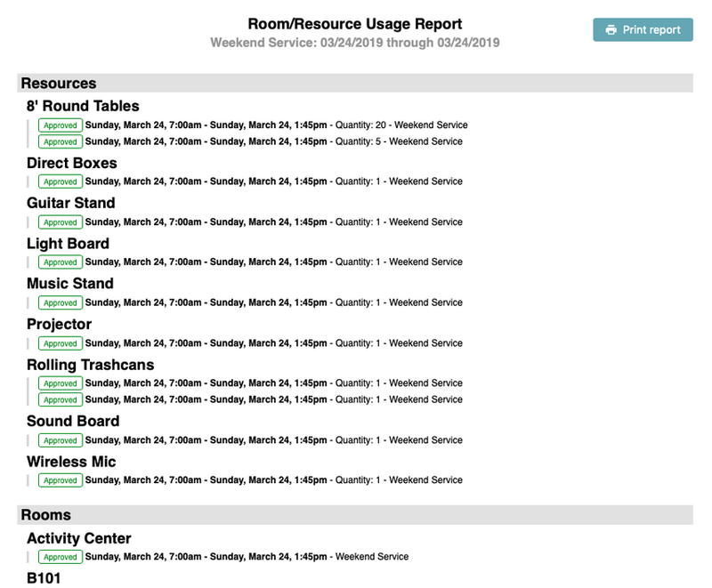The height and width of the screenshot is (588, 712).
Task: Click the Approved badge under Wireless Mic
Action: [x=60, y=479]
